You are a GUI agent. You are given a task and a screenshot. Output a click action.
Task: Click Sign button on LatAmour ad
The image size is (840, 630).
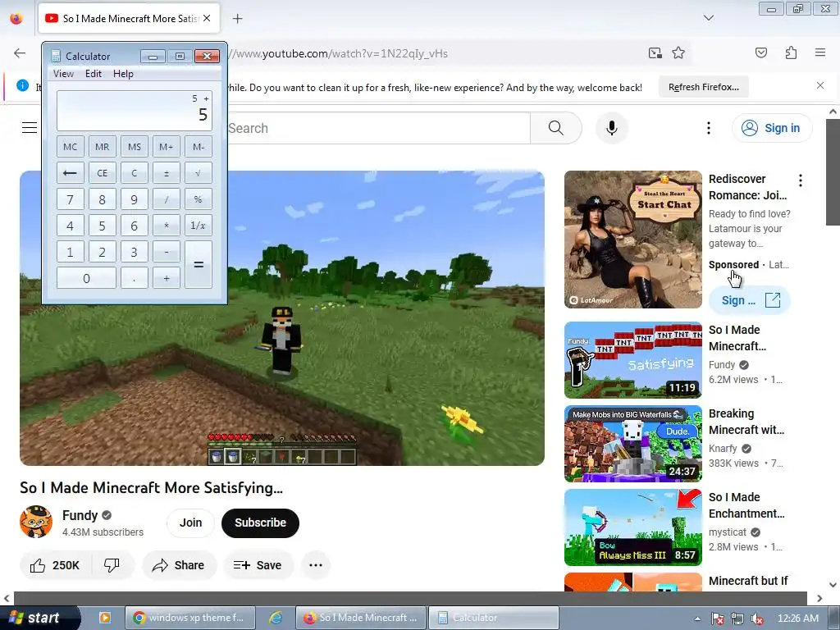[750, 300]
